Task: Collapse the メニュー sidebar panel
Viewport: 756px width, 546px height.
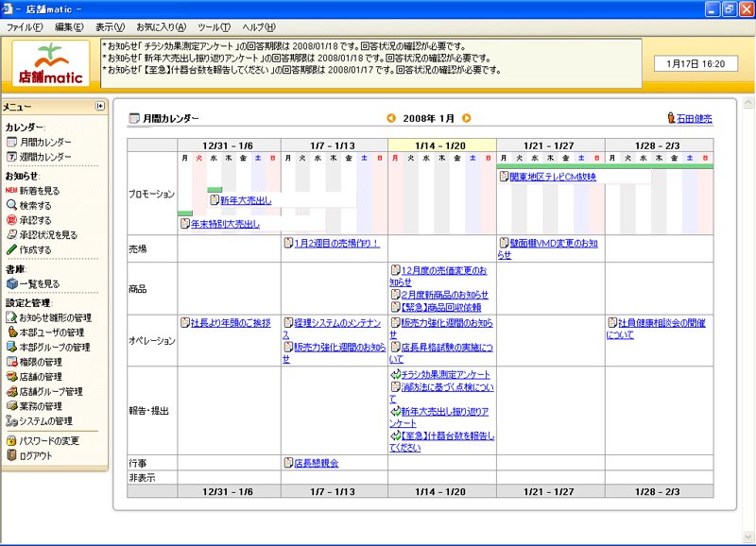Action: pos(100,106)
